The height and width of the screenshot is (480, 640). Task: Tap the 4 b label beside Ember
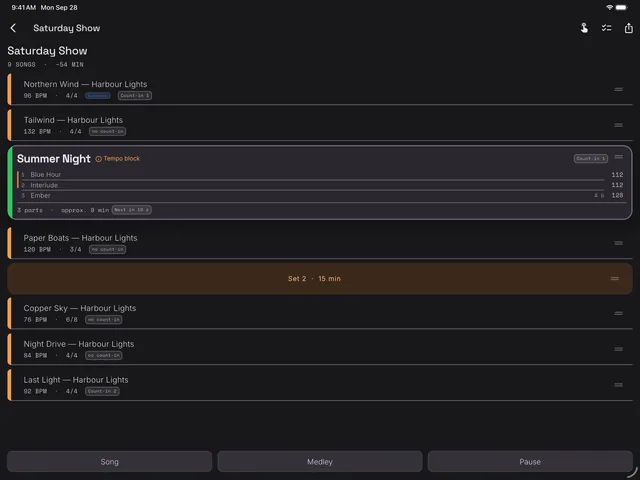click(x=599, y=196)
